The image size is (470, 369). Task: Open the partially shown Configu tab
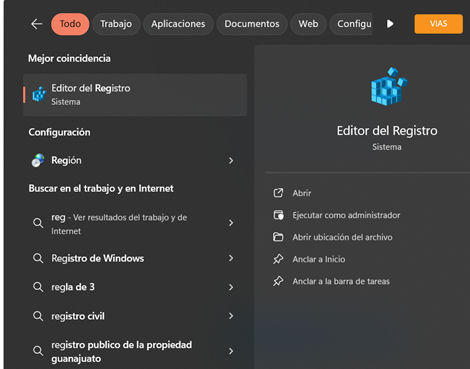point(351,24)
